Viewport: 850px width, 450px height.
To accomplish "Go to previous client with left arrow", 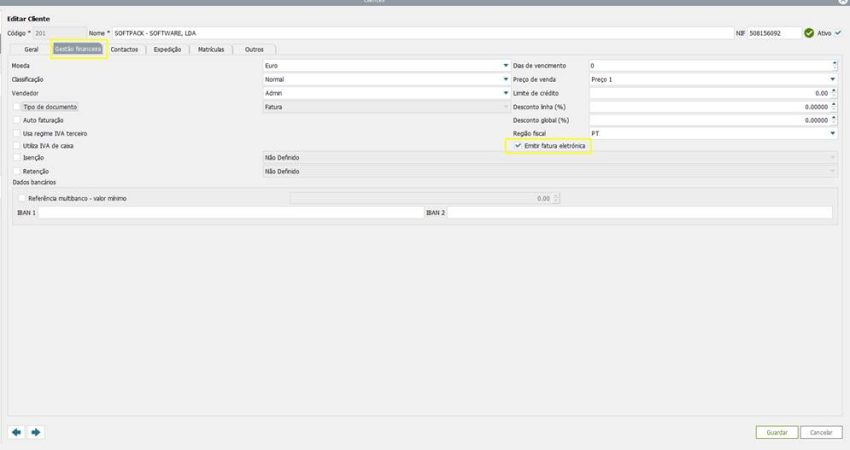I will coord(16,432).
